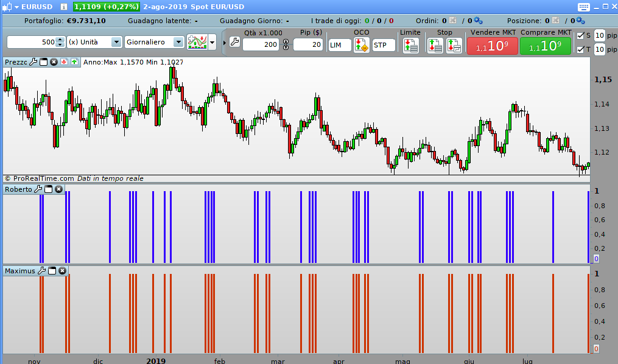Close the Prezzo panel
The height and width of the screenshot is (364, 618).
[54, 62]
